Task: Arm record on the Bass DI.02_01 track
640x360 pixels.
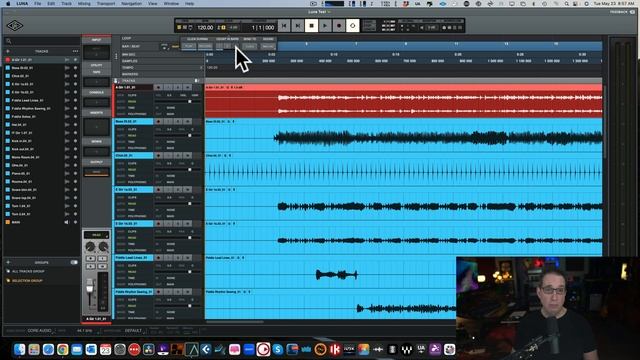Action: pos(159,122)
